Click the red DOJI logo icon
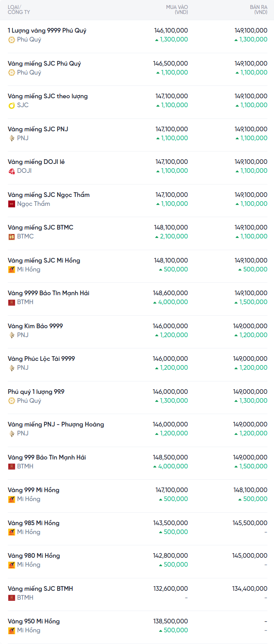Image resolution: width=274 pixels, height=644 pixels. pyautogui.click(x=12, y=171)
